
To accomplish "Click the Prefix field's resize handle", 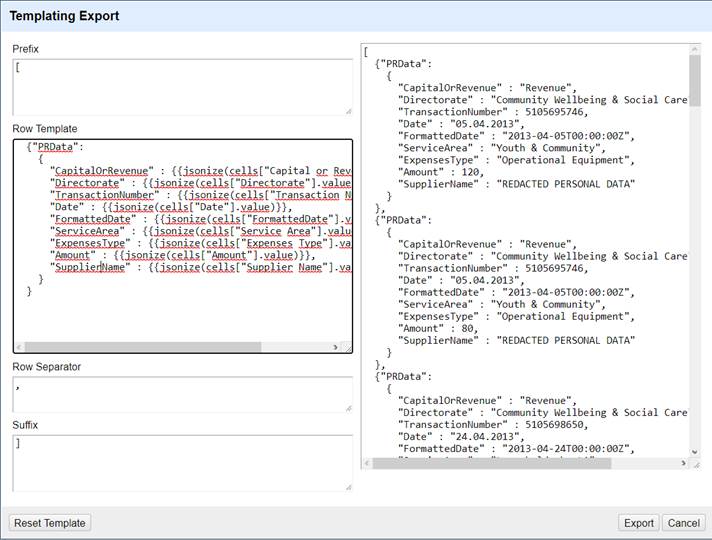I will pos(347,110).
